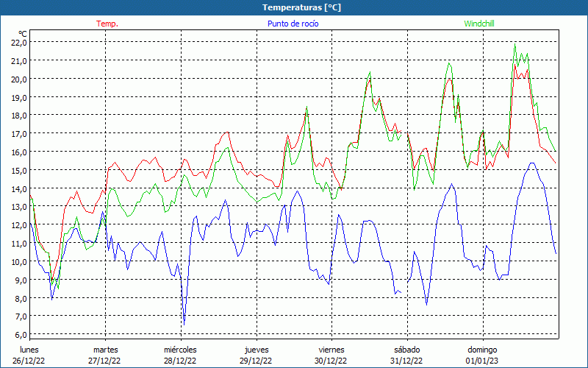Click the 'jueves' day label

[x=257, y=350]
